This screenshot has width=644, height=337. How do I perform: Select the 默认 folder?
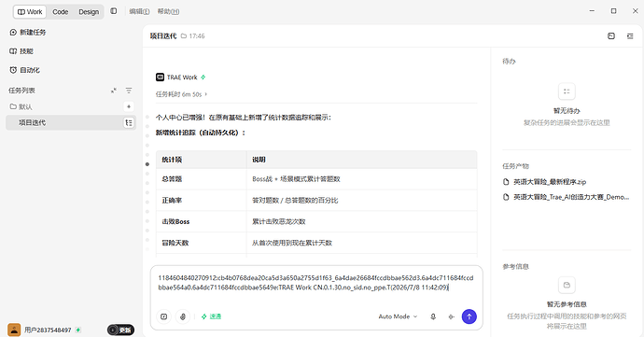[21, 106]
